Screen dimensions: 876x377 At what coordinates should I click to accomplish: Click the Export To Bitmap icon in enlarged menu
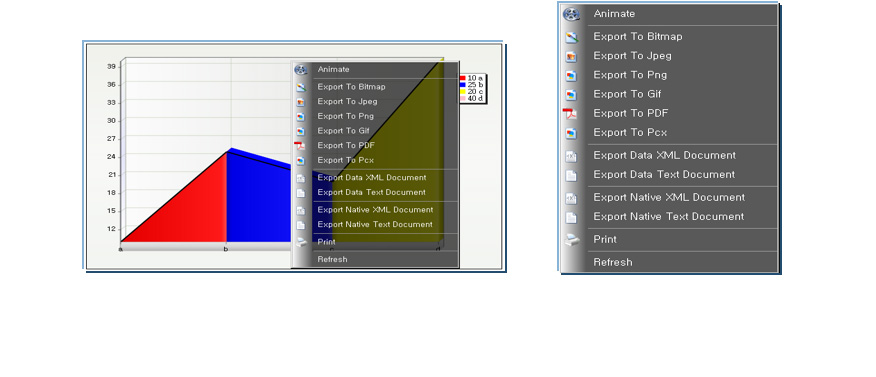click(x=571, y=37)
